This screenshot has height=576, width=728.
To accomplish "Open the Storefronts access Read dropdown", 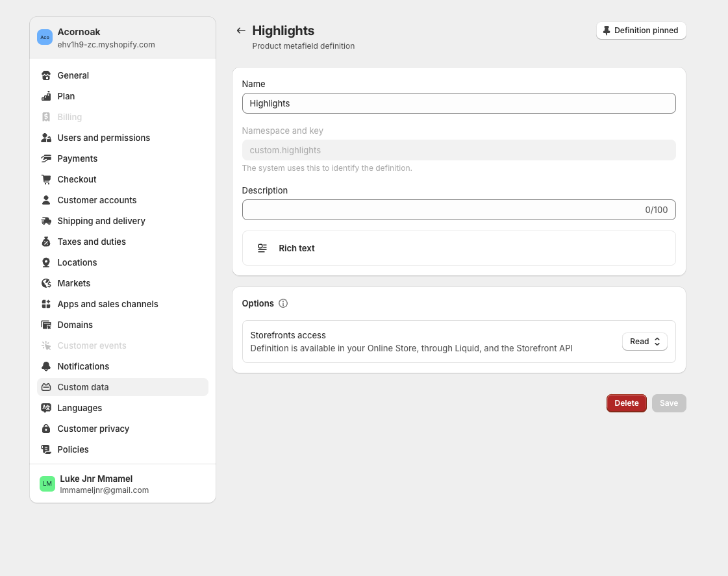I will pyautogui.click(x=644, y=342).
